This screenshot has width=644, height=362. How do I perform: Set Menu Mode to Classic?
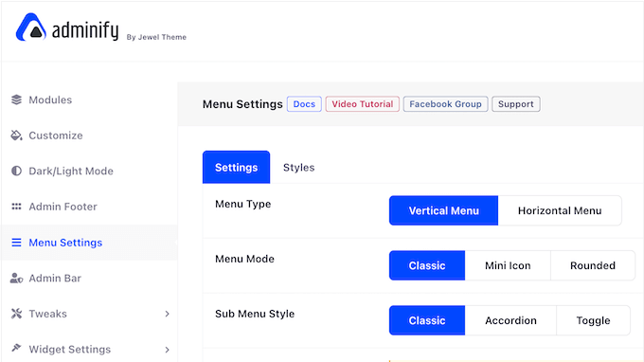[x=427, y=265]
